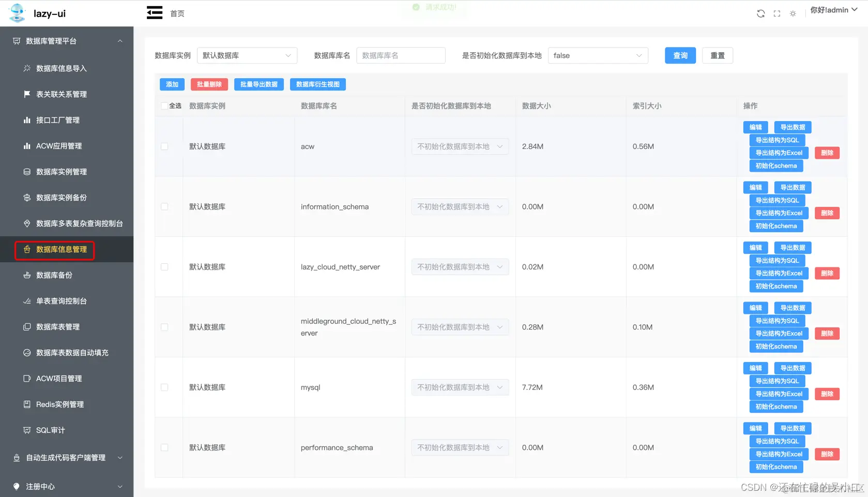868x497 pixels.
Task: Delete the acw database row
Action: pos(827,153)
